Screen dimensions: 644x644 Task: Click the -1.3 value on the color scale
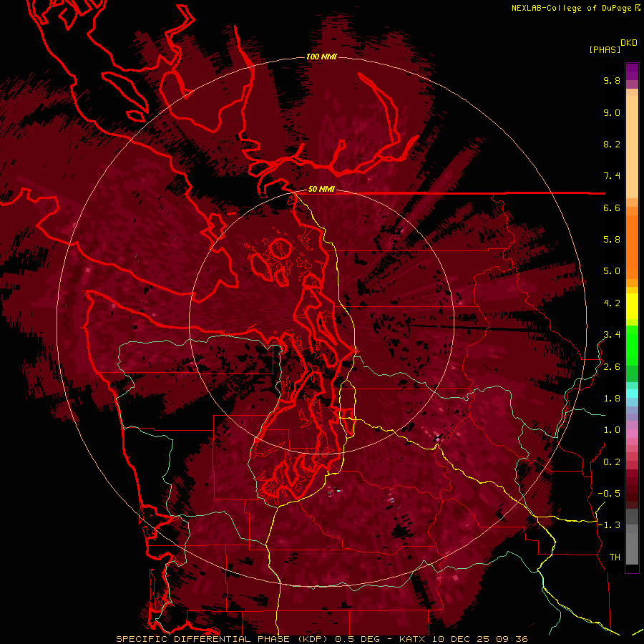609,525
